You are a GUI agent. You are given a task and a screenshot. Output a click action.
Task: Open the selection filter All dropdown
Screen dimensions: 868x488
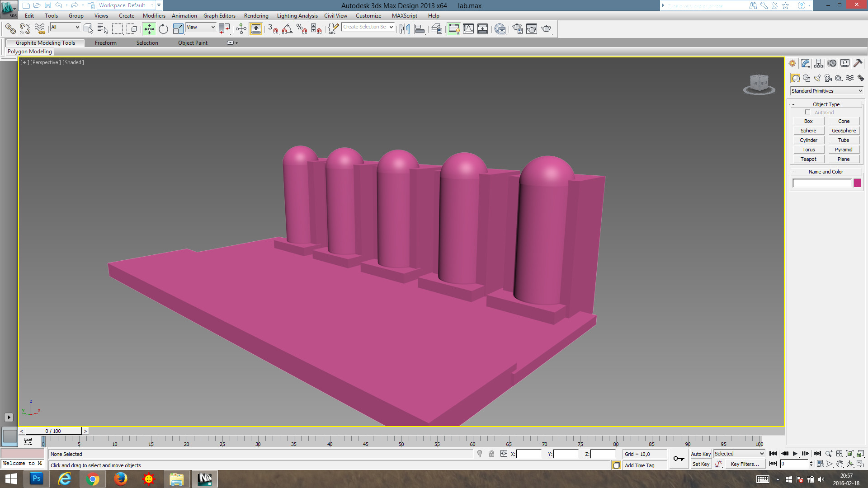point(65,27)
